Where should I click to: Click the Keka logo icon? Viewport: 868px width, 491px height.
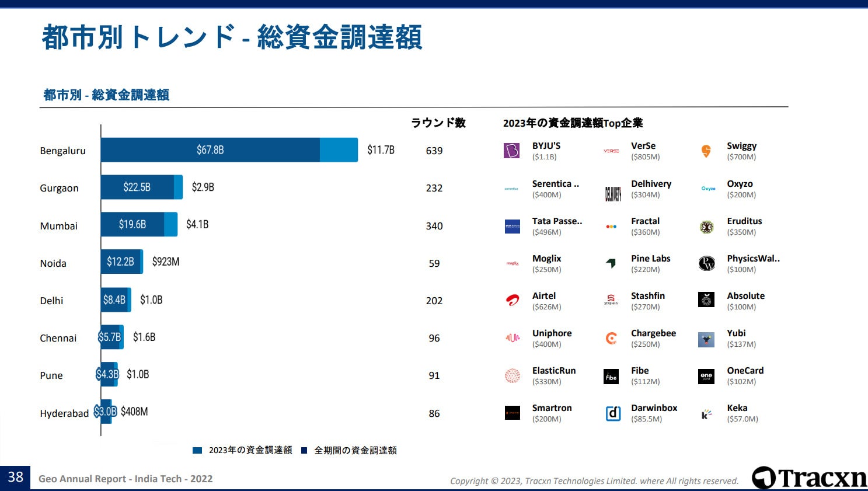point(706,414)
